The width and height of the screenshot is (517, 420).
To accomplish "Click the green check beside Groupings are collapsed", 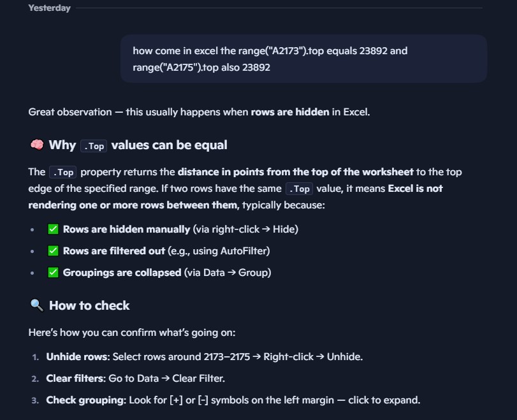I will pos(54,273).
